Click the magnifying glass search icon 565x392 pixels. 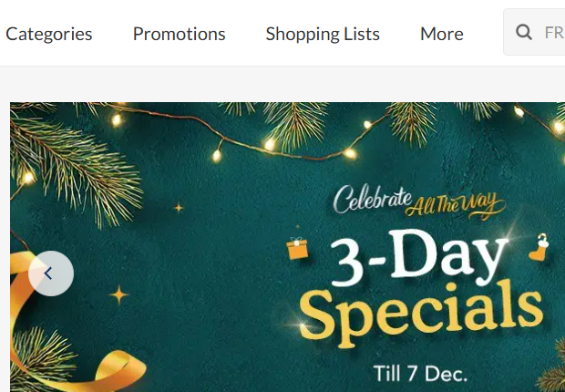point(524,32)
